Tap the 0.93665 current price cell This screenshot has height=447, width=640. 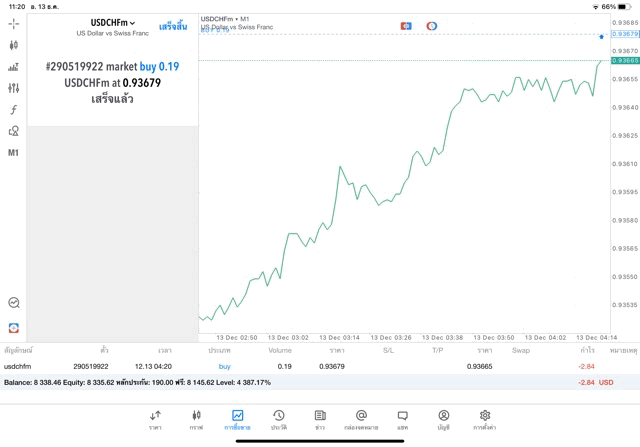480,367
